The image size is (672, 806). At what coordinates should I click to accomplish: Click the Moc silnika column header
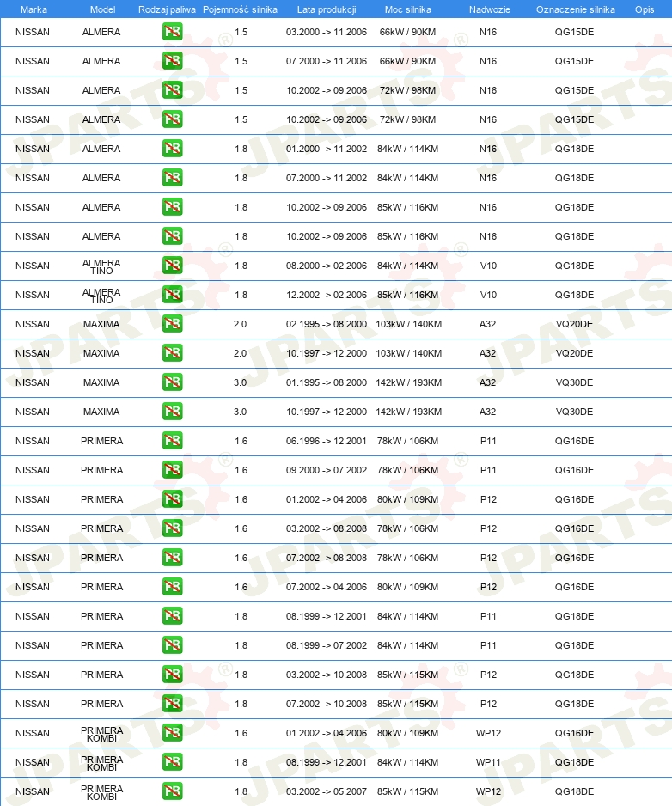point(407,9)
